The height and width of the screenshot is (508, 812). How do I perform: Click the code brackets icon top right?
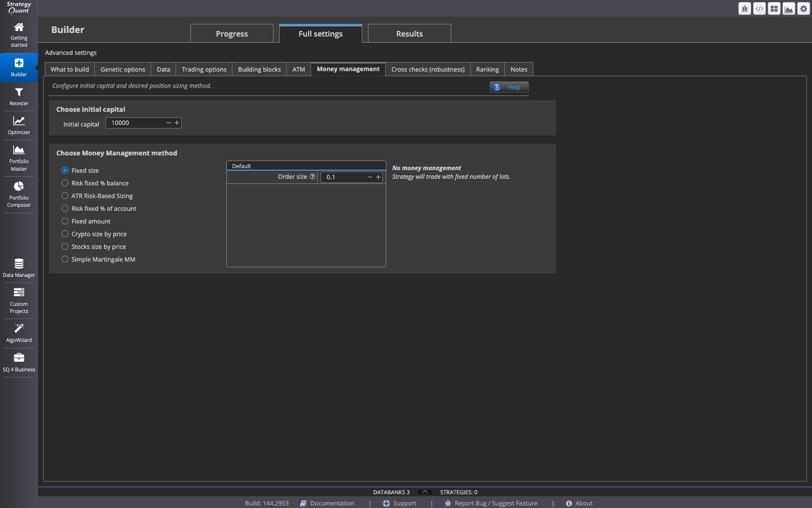(x=759, y=9)
